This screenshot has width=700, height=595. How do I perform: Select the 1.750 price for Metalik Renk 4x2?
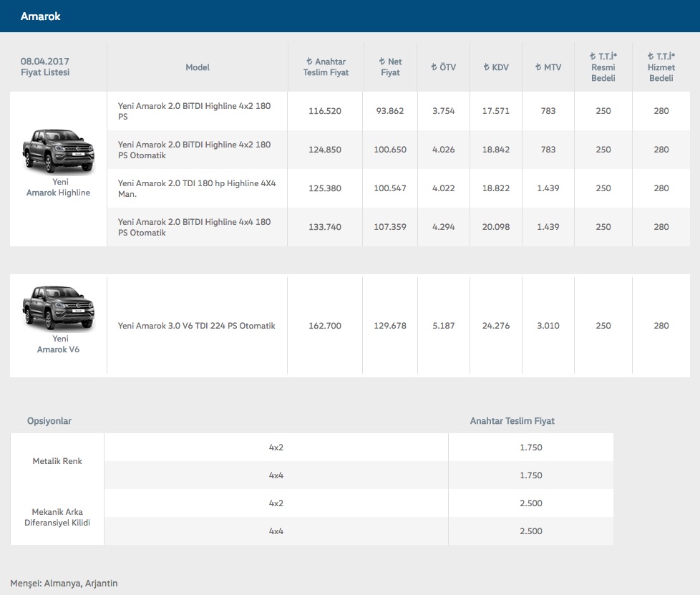[531, 447]
